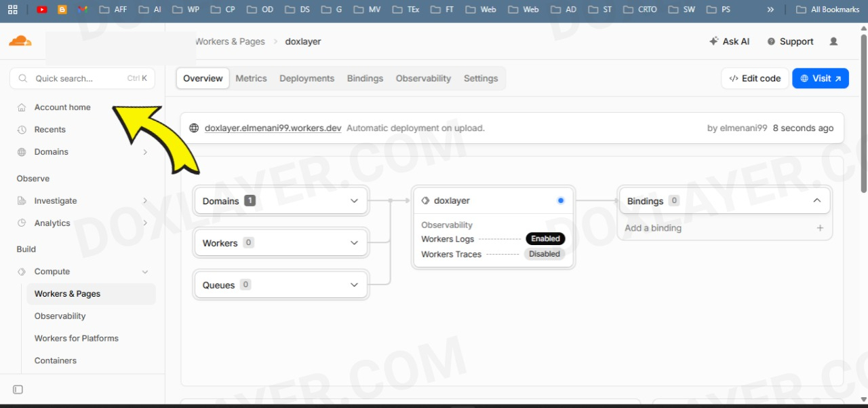
Task: Open the Observability tab
Action: pos(424,79)
